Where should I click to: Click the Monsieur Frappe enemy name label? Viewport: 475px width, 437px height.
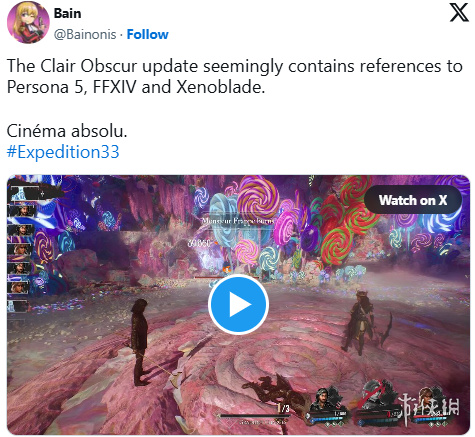(238, 221)
